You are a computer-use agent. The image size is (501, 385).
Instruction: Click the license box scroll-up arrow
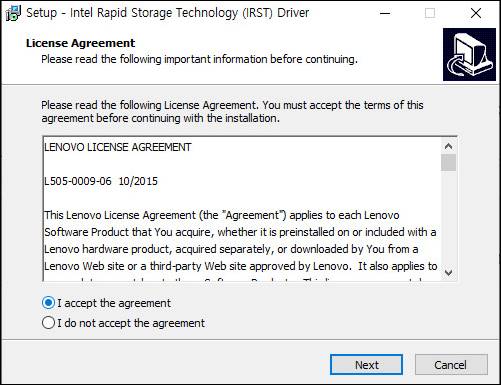(448, 146)
